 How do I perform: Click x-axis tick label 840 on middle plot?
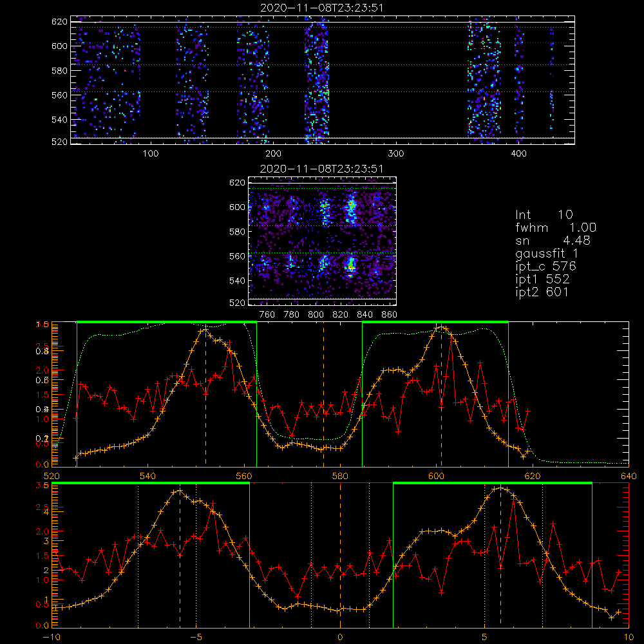pos(365,315)
